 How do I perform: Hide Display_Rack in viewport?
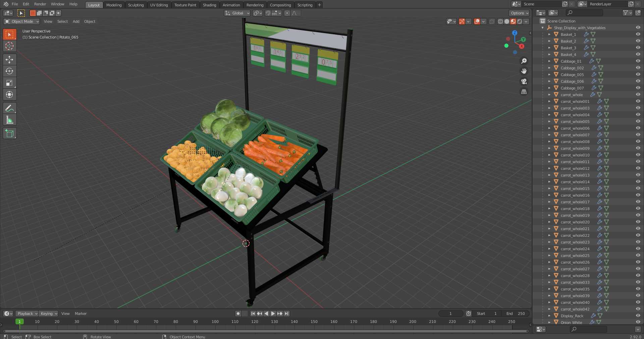[x=638, y=316]
